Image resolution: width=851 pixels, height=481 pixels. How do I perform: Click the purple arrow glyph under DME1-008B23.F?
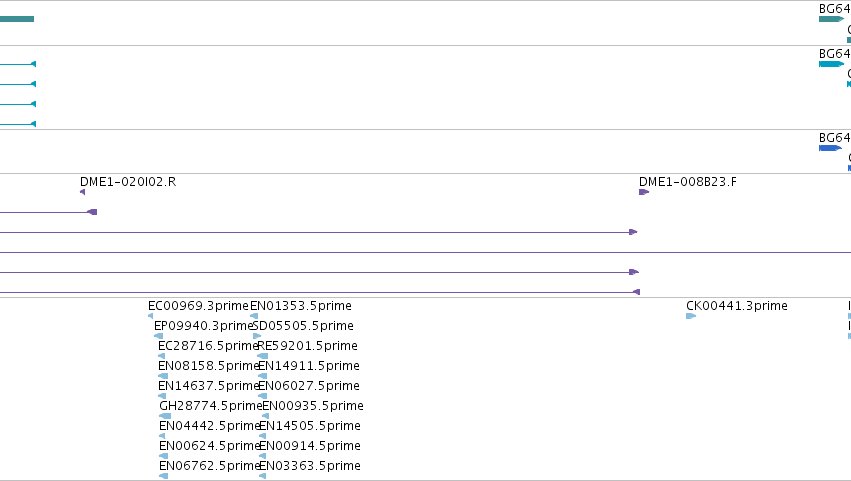coord(644,192)
